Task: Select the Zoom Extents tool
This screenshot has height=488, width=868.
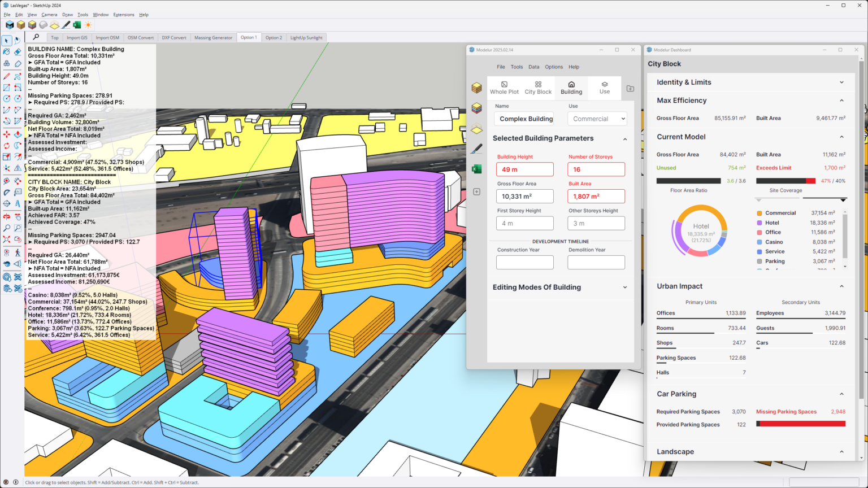Action: tap(7, 239)
